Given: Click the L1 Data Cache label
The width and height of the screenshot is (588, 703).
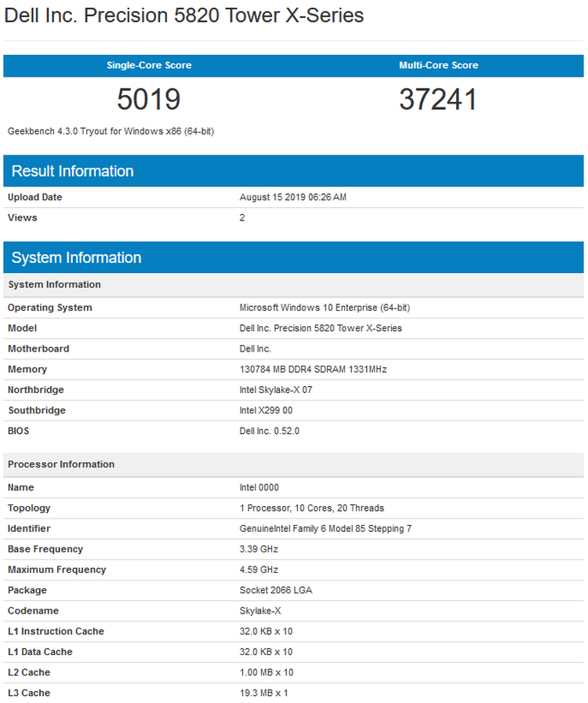Looking at the screenshot, I should tap(40, 652).
